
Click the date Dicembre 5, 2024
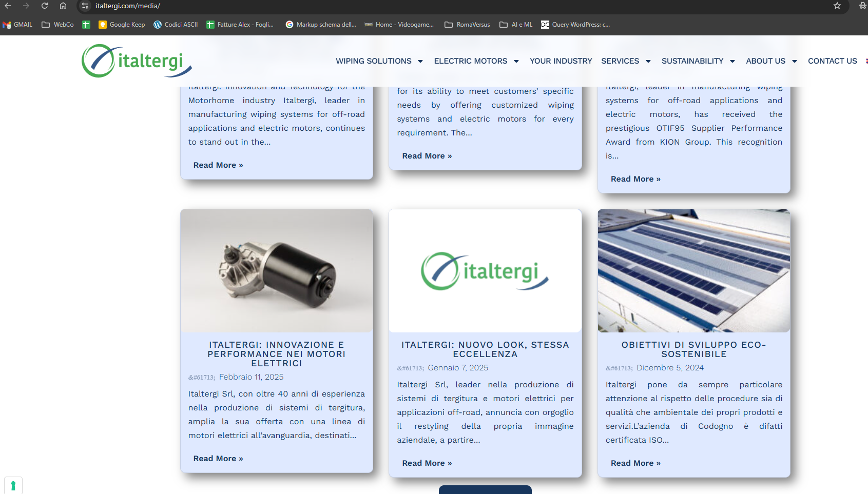670,368
